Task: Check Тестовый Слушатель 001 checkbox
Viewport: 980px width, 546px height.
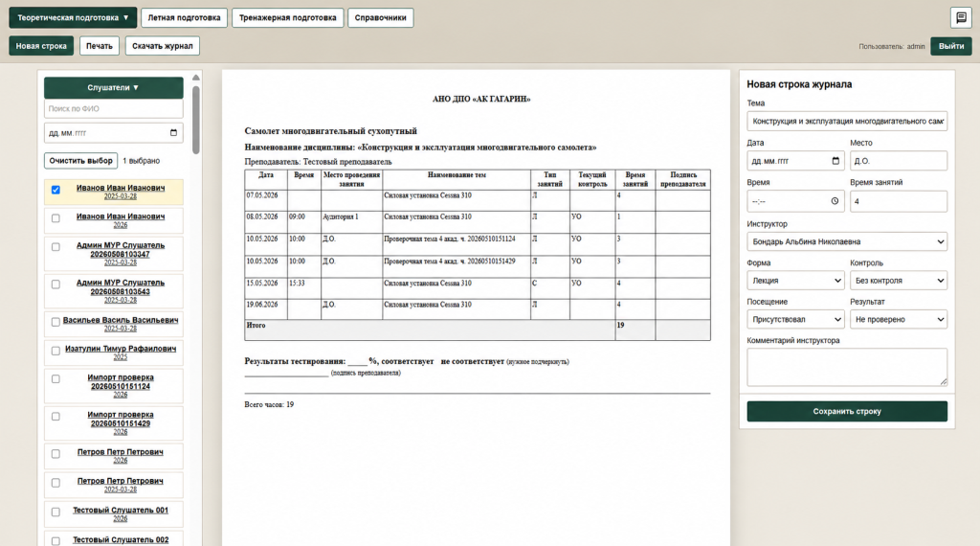Action: (56, 512)
